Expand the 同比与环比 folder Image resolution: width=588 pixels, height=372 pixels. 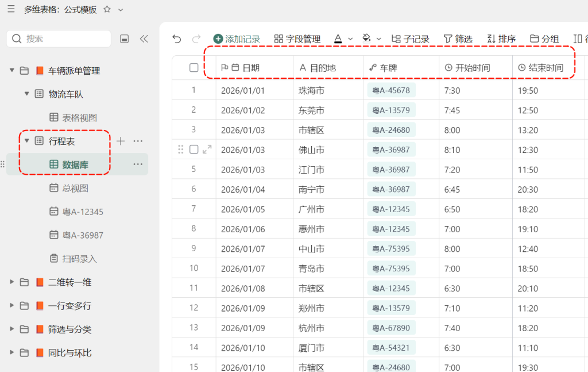[11, 352]
